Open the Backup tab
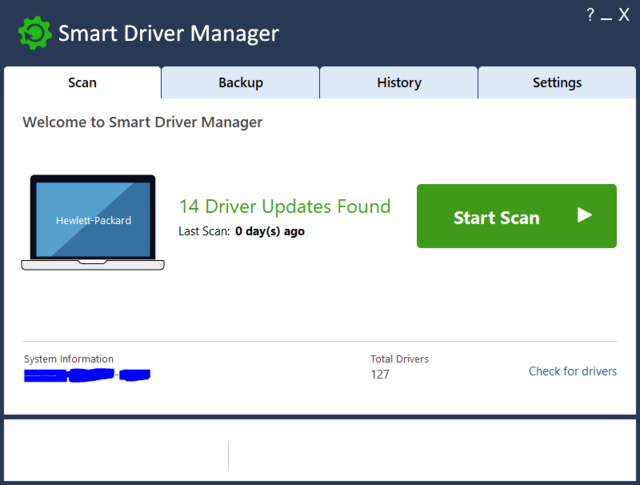640x485 pixels. point(240,82)
